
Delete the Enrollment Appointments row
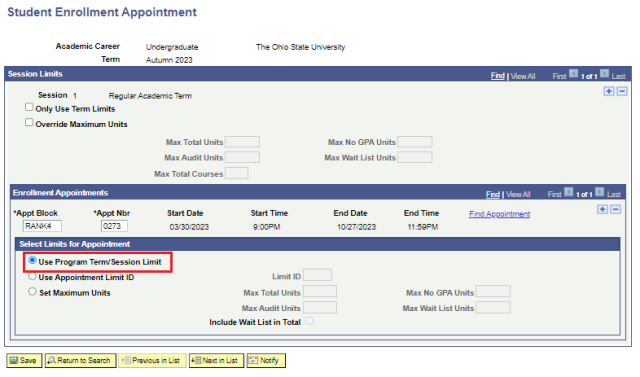615,209
